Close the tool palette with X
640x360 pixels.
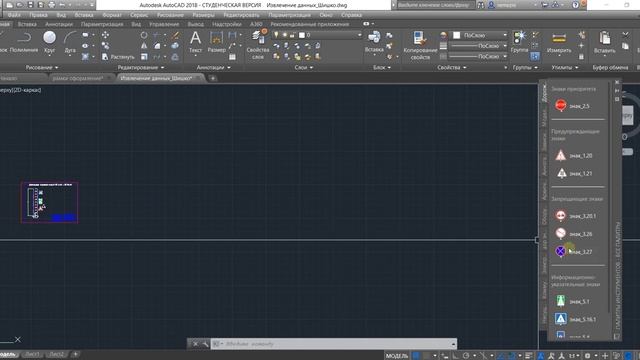click(x=617, y=82)
